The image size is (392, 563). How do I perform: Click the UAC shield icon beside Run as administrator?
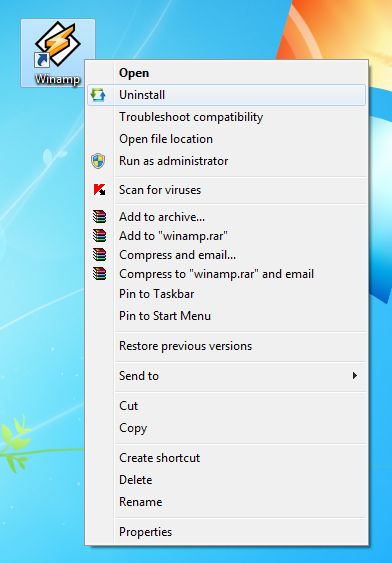(x=98, y=161)
